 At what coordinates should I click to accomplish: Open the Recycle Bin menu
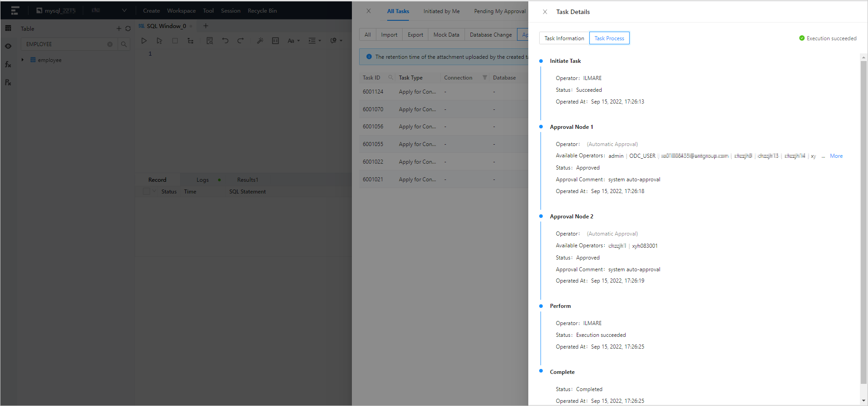point(262,11)
